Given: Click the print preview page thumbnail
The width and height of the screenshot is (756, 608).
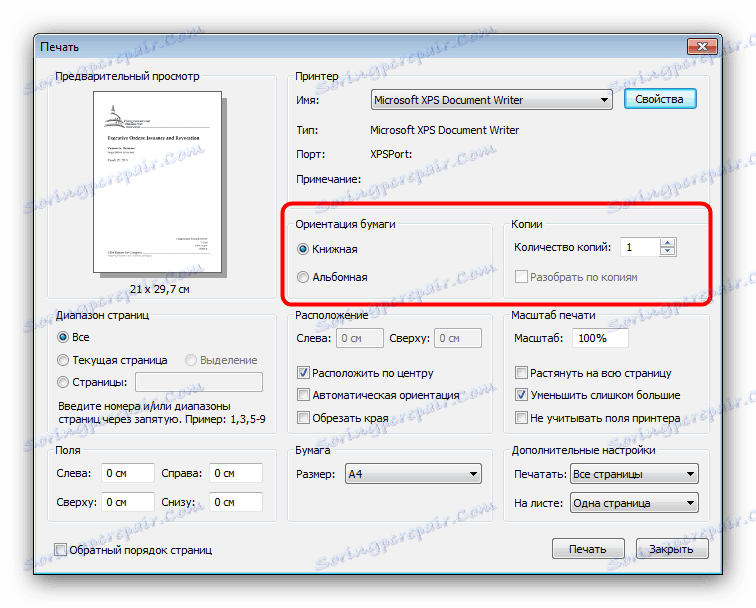Looking at the screenshot, I should point(158,182).
